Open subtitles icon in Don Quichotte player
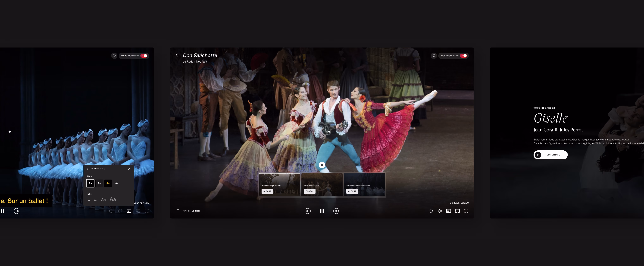The width and height of the screenshot is (644, 266). click(x=448, y=211)
